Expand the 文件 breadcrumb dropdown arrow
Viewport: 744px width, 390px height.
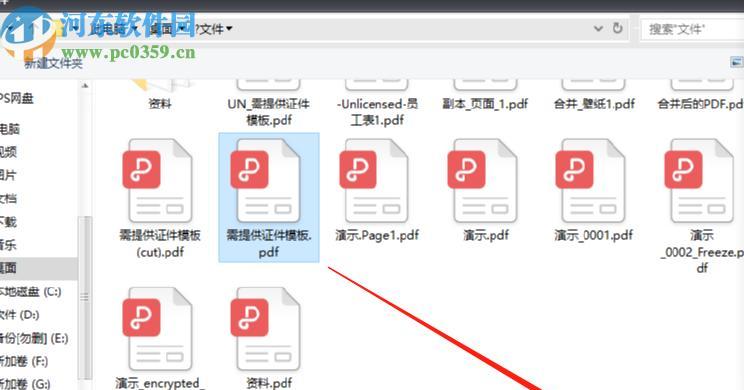pos(229,29)
